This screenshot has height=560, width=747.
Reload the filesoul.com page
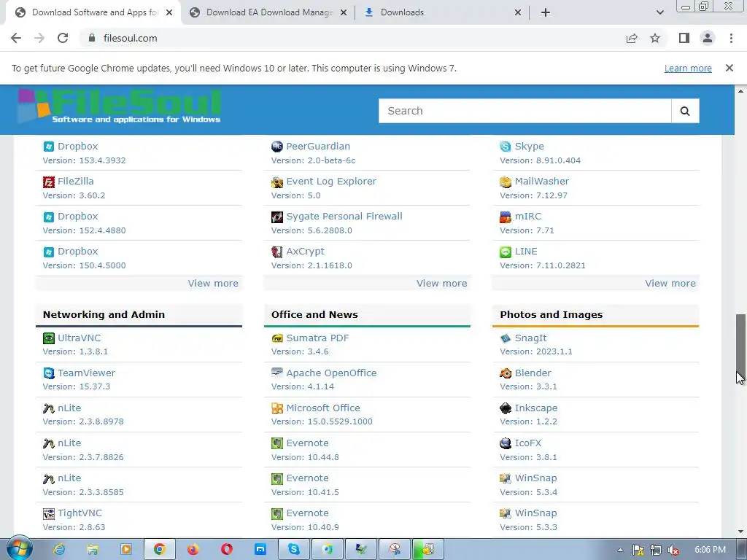(63, 38)
